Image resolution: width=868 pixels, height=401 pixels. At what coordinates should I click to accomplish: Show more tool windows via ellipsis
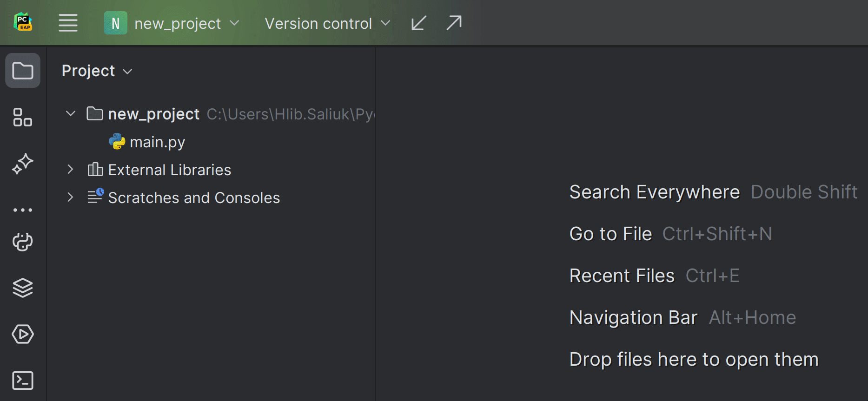(23, 210)
